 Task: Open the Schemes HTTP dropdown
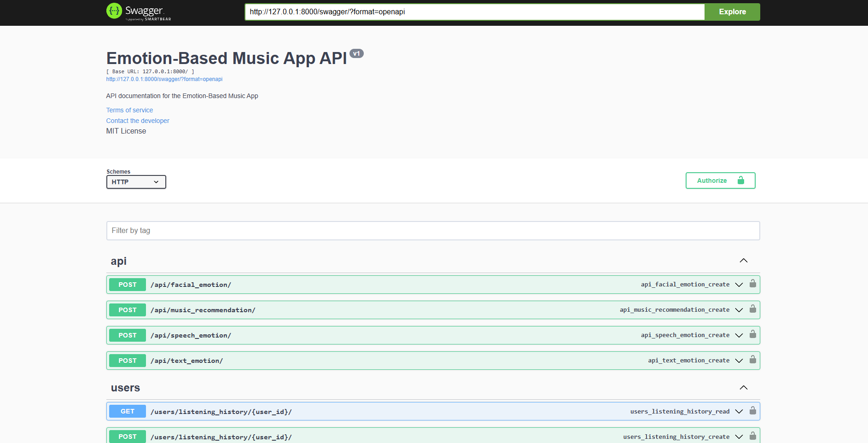pyautogui.click(x=136, y=182)
